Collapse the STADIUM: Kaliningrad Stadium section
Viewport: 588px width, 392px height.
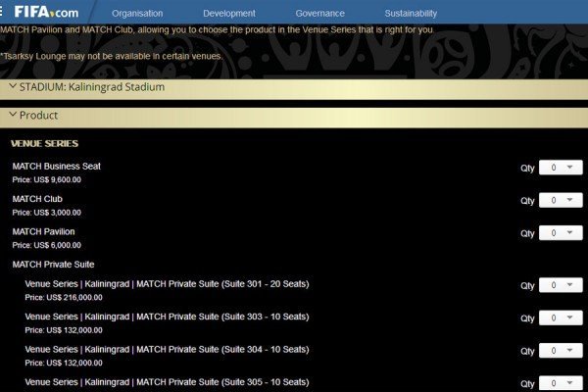point(12,86)
